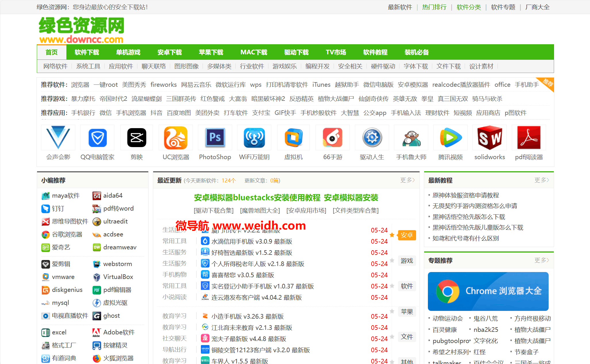Open the 手机鲁大师 icon
The height and width of the screenshot is (364, 590).
(x=411, y=138)
